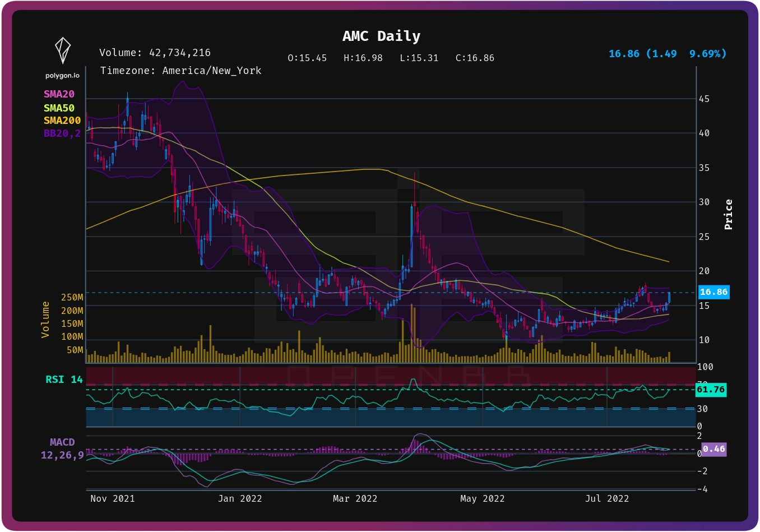Click the 12,26,9 MACD parameters label

pos(62,455)
